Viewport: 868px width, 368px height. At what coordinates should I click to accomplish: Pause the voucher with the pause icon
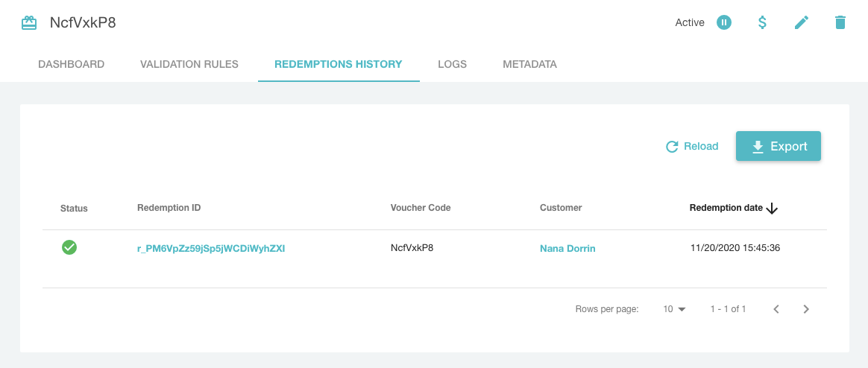pyautogui.click(x=723, y=22)
